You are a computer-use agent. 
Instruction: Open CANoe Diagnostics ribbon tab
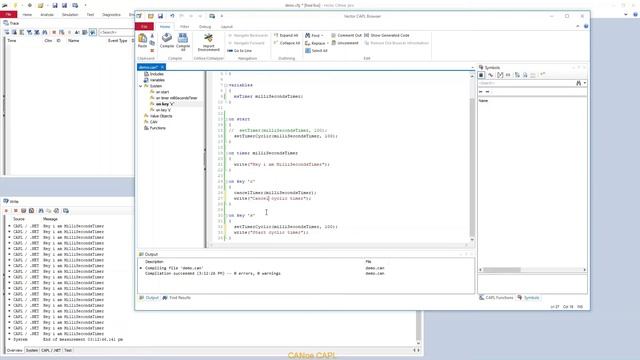(111, 15)
